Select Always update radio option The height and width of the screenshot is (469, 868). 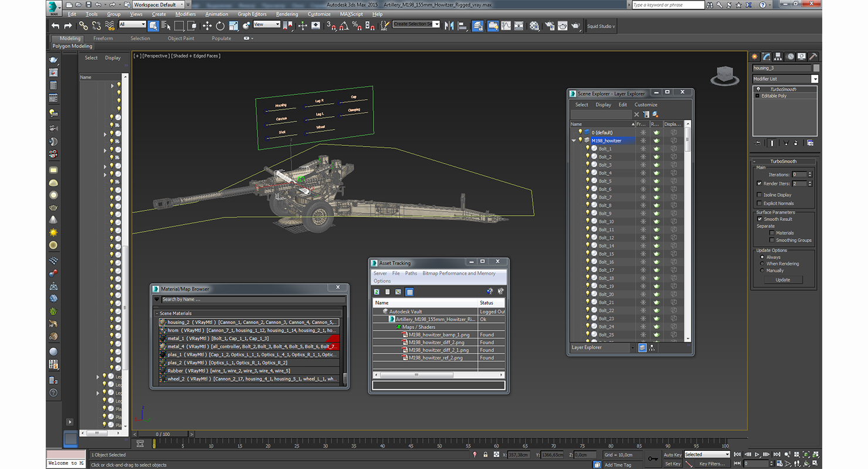[x=762, y=257]
